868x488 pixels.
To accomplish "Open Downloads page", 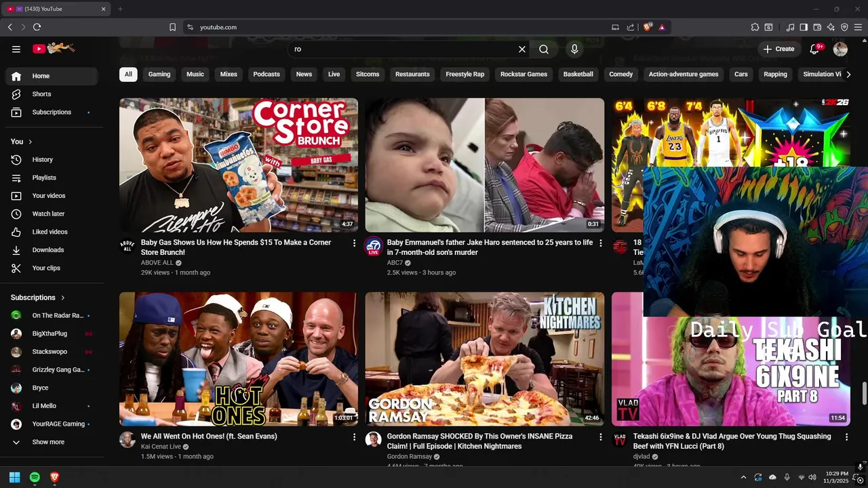I will [52, 250].
